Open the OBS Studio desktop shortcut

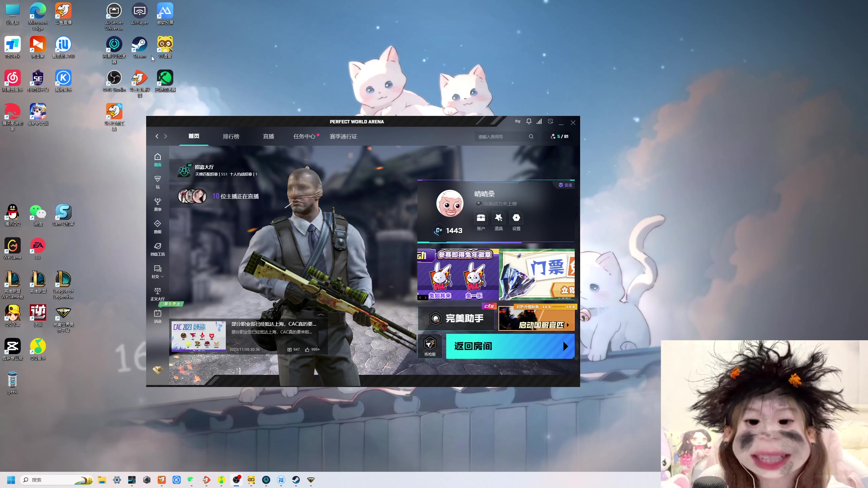point(114,81)
